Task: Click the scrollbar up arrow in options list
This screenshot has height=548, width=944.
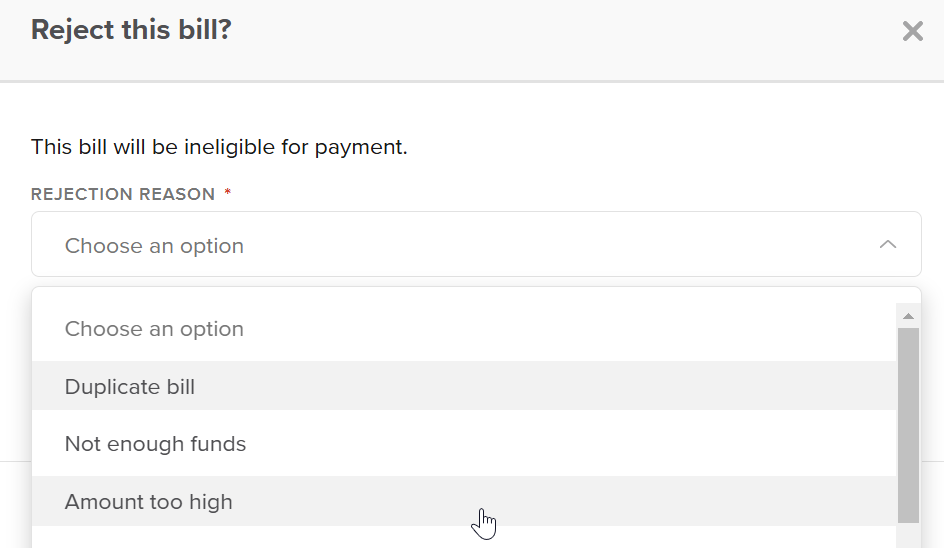Action: [908, 317]
